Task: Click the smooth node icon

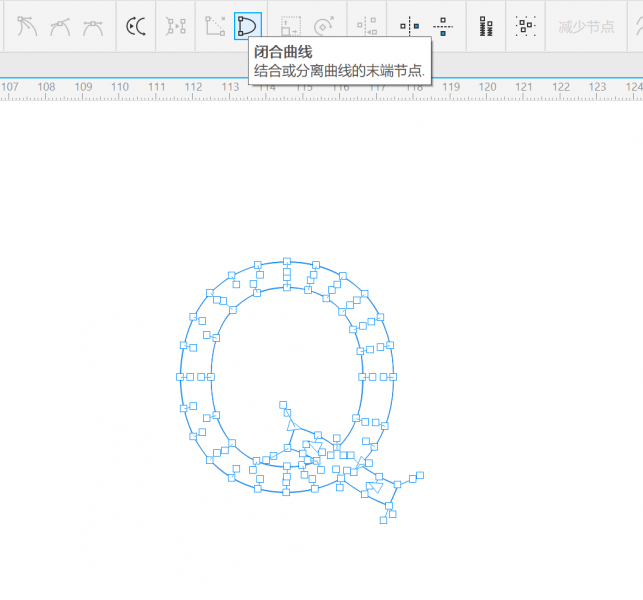Action: 60,26
